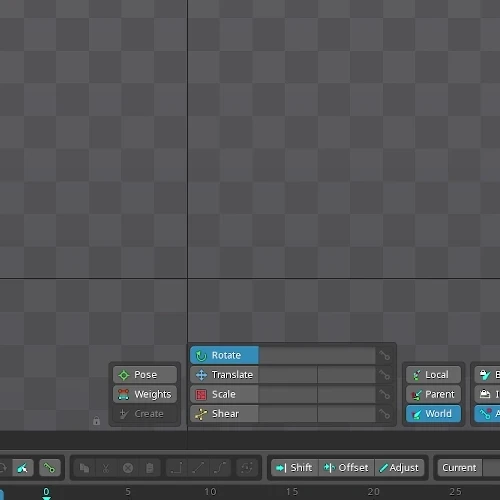
Task: Activate the Create tool
Action: coord(145,414)
